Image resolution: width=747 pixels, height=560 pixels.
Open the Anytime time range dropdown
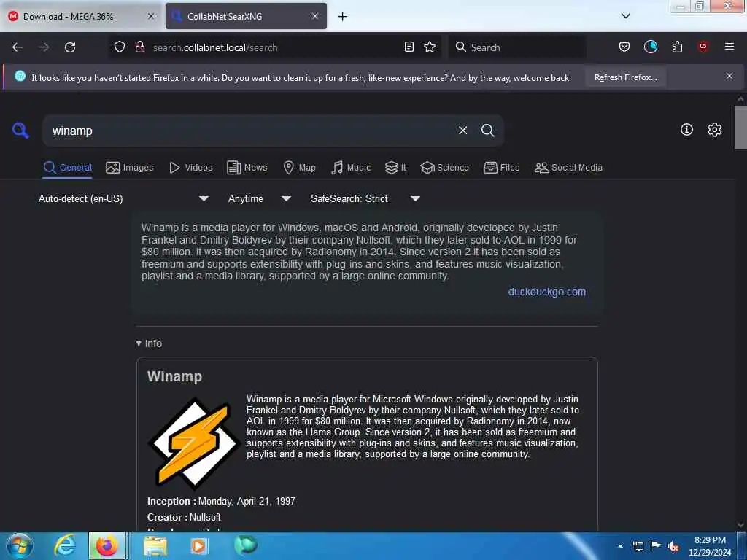coord(259,198)
